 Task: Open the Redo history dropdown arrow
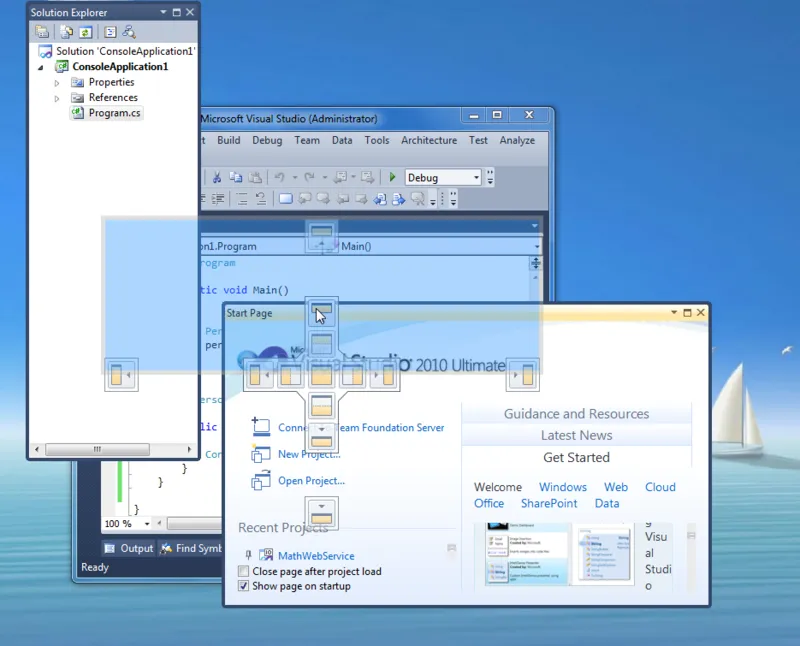coord(324,178)
